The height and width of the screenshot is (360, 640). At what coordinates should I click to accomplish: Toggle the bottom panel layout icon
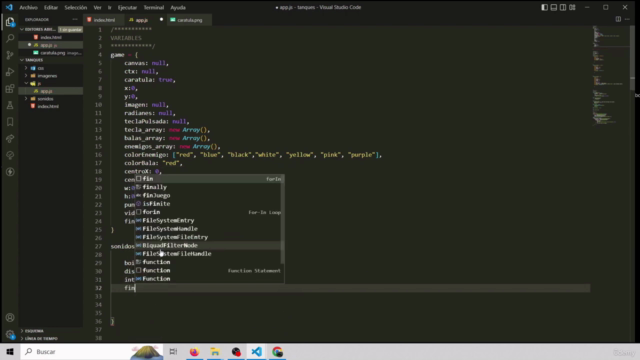click(553, 7)
